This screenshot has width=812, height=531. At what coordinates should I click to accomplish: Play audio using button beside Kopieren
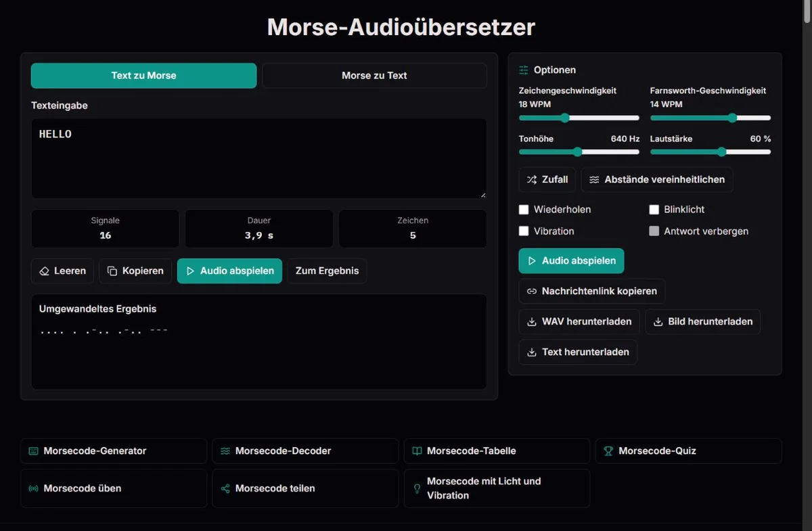(x=229, y=271)
